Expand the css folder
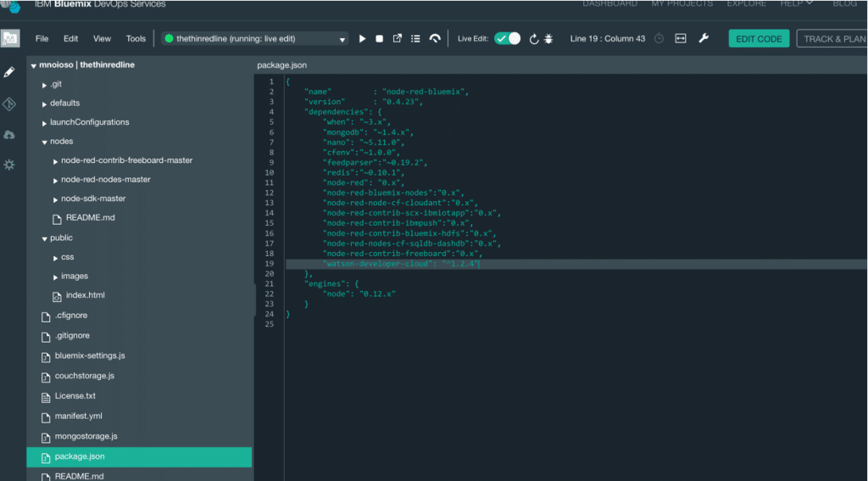Viewport: 868px width, 481px height. [x=56, y=258]
